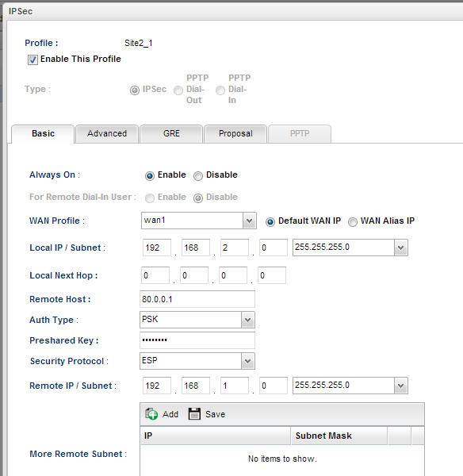Expand the Security Protocol dropdown
The height and width of the screenshot is (476, 463).
[248, 361]
